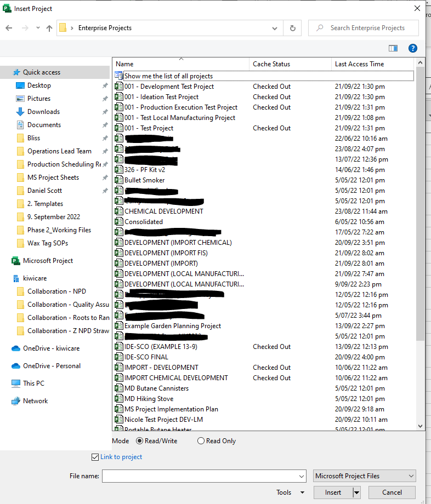Image resolution: width=431 pixels, height=504 pixels.
Task: Select kiwicare in navigation pane
Action: [x=35, y=278]
